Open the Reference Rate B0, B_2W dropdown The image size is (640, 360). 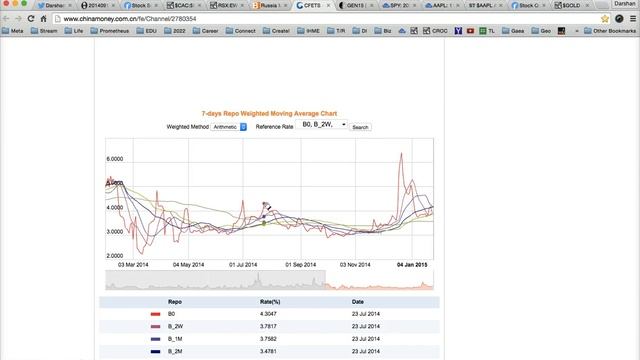click(x=322, y=124)
